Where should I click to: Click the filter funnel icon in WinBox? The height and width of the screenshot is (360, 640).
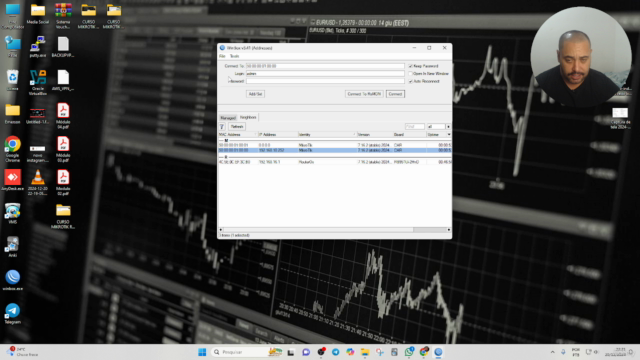(x=222, y=127)
